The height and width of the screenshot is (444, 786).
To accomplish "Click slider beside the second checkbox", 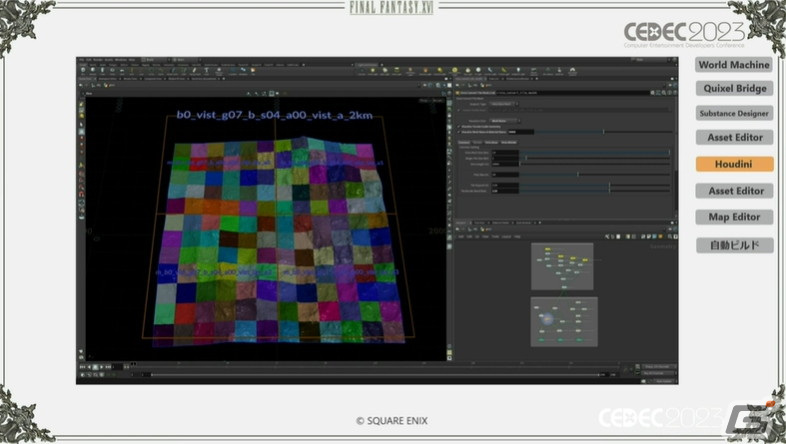I will click(x=602, y=132).
